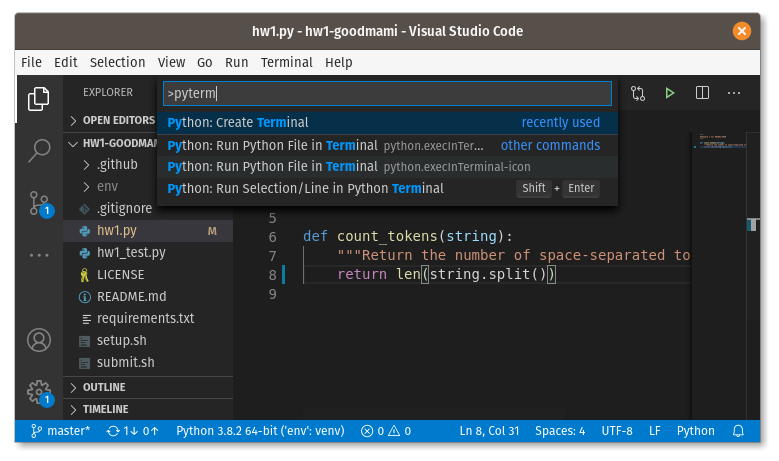Open notifications bell in status bar
This screenshot has width=779, height=461.
pyautogui.click(x=738, y=431)
